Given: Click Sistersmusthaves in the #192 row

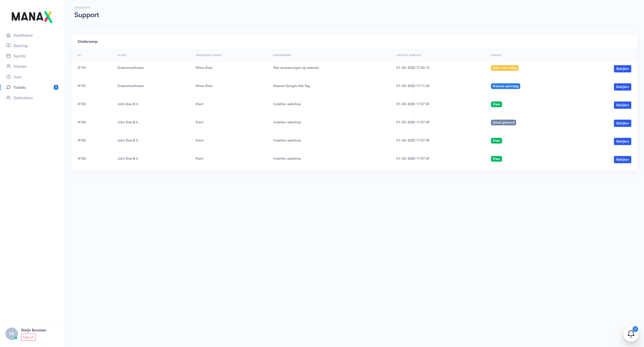Looking at the screenshot, I should pos(131,86).
